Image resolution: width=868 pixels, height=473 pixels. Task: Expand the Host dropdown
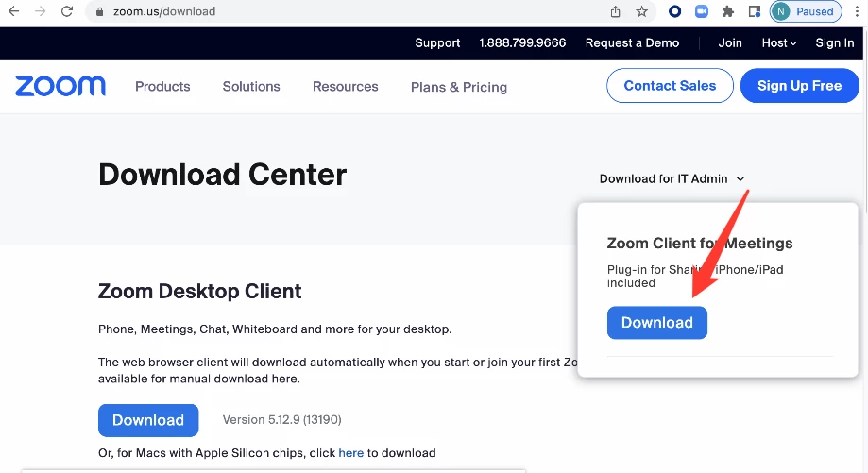click(779, 43)
